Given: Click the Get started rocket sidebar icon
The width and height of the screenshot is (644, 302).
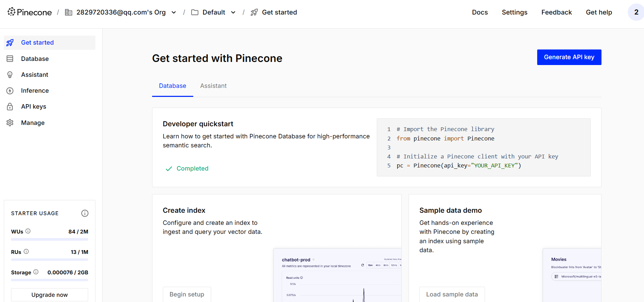Looking at the screenshot, I should pyautogui.click(x=10, y=43).
